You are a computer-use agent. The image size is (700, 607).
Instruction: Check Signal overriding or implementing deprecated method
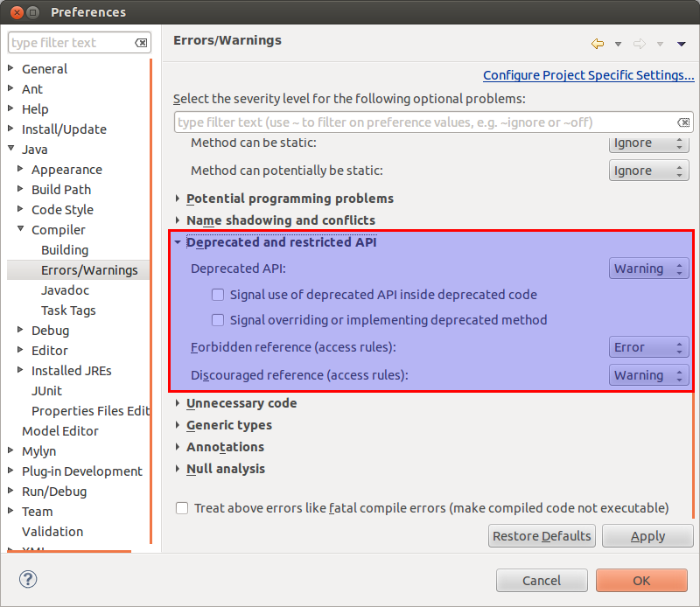point(218,320)
